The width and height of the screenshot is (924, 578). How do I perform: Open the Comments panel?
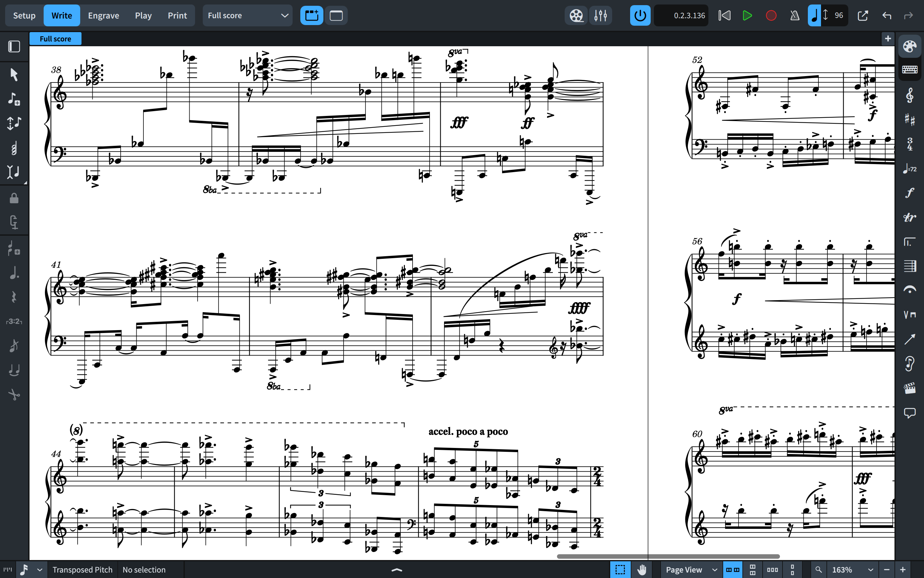910,413
